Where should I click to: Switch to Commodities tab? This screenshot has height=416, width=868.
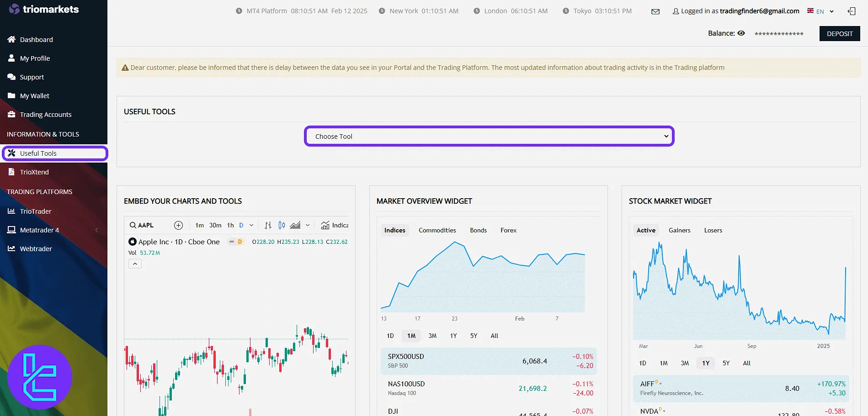(x=437, y=230)
